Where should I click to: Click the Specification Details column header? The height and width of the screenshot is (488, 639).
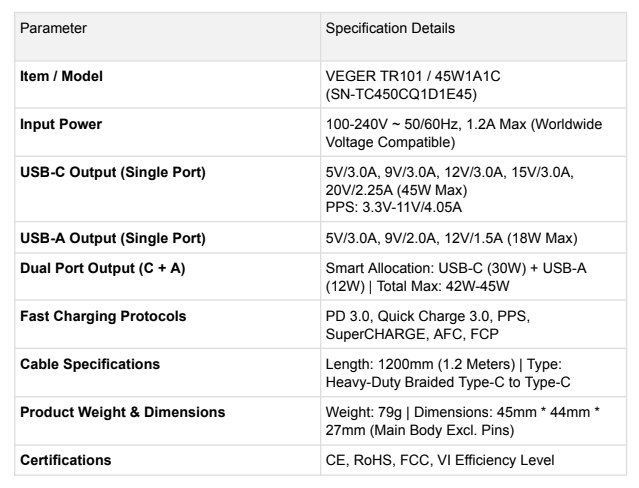pos(390,29)
